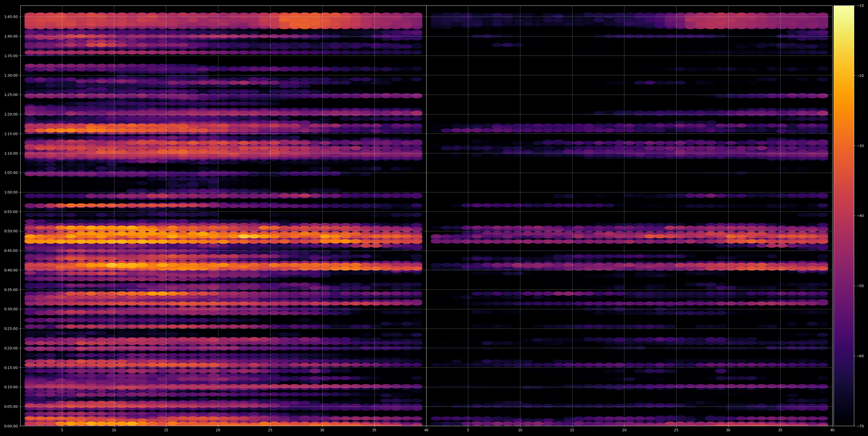868x436 pixels.
Task: Click the 0:50:00 tick label
Action: pyautogui.click(x=11, y=231)
